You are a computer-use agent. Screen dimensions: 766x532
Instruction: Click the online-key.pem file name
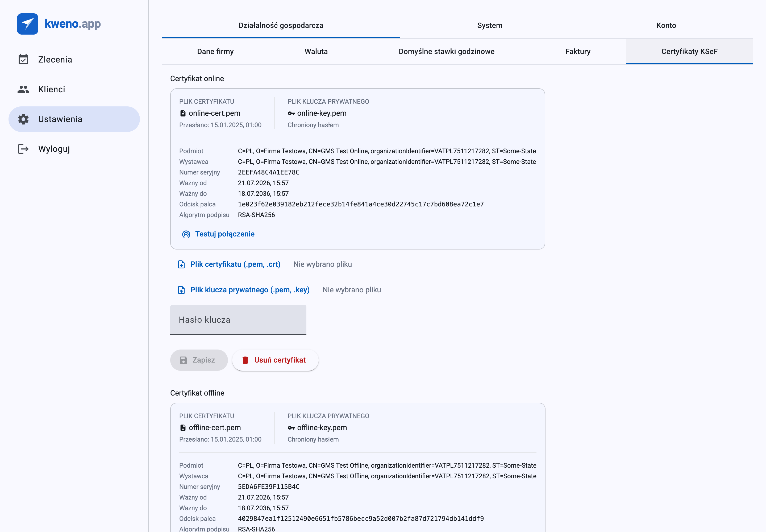(322, 113)
